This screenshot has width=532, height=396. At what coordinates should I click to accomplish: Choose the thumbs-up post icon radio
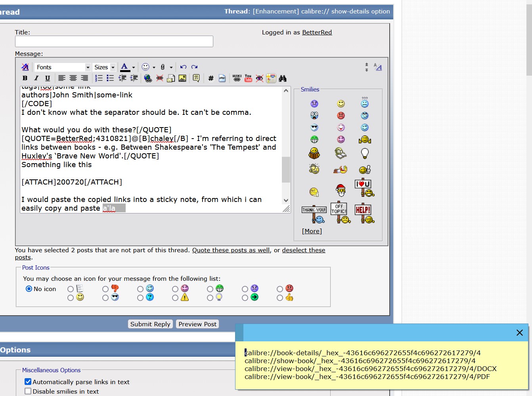280,298
